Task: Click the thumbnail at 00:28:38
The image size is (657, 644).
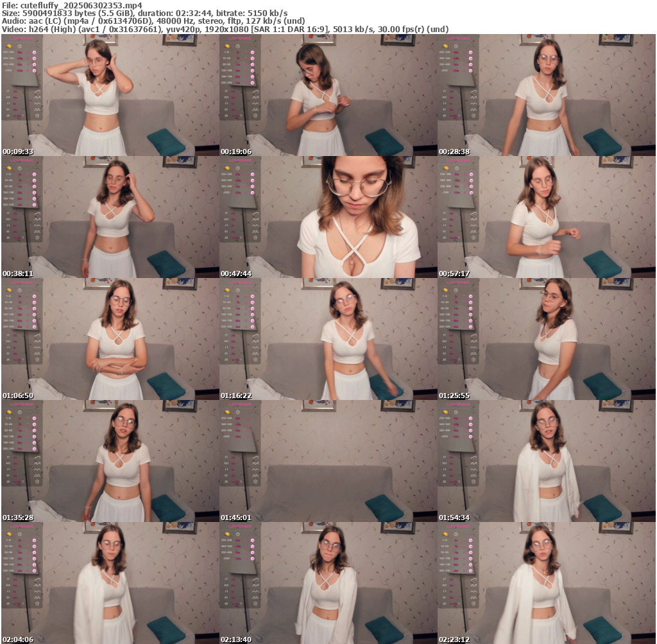Action: pos(546,95)
